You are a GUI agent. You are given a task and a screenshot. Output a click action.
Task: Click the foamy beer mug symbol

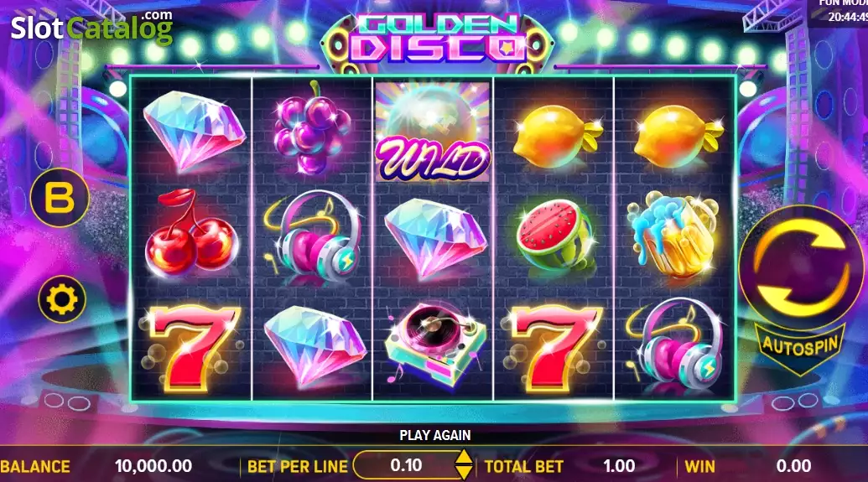[x=672, y=234]
